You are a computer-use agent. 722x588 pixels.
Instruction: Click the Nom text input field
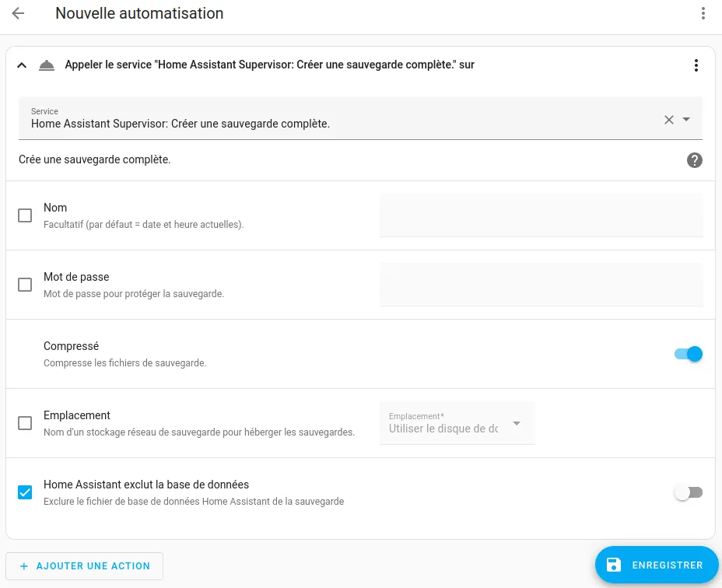click(x=541, y=215)
